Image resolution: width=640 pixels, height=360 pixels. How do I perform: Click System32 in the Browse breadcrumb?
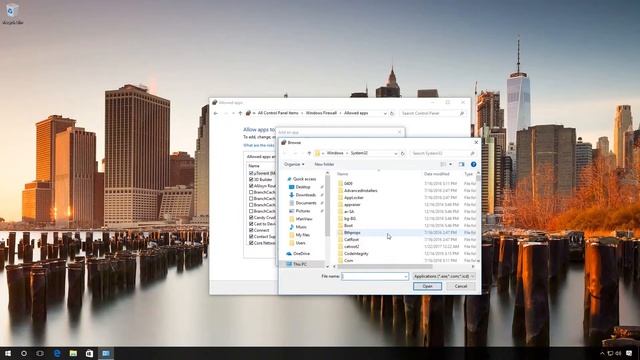[x=359, y=153]
